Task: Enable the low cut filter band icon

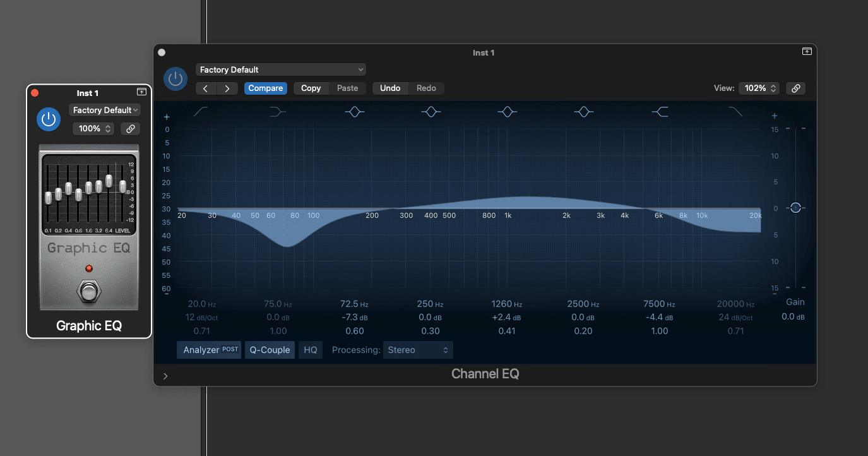Action: pyautogui.click(x=201, y=112)
